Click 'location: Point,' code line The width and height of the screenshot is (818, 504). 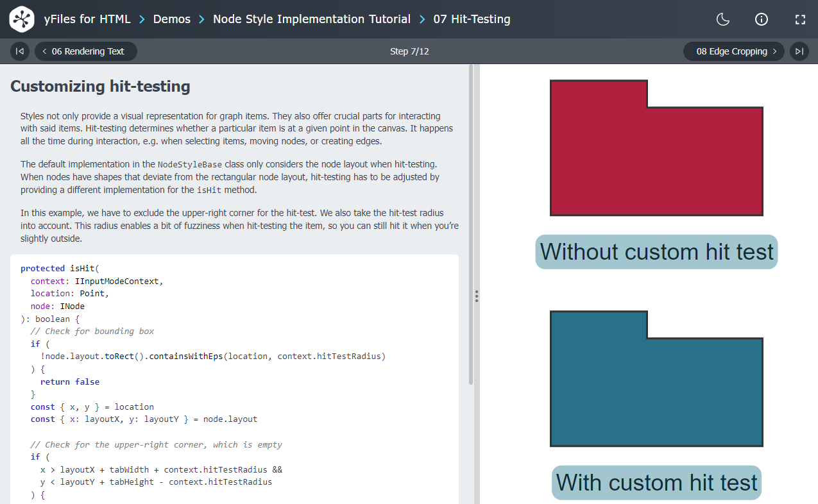[70, 294]
